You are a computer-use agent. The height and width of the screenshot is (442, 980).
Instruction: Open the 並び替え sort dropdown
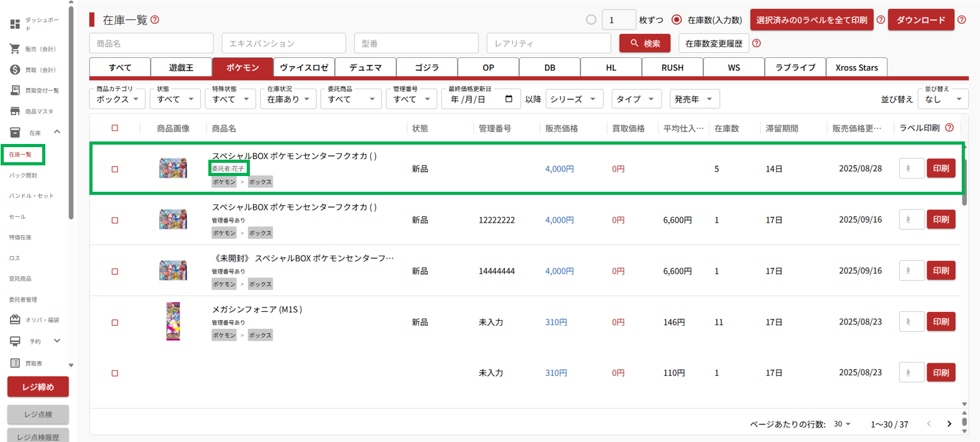pyautogui.click(x=942, y=99)
